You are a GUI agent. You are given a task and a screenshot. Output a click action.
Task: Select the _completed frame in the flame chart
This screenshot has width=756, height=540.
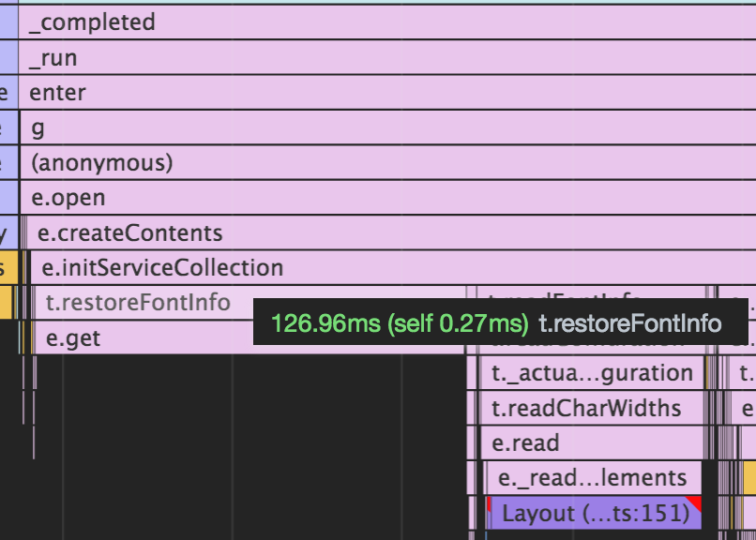tap(94, 22)
